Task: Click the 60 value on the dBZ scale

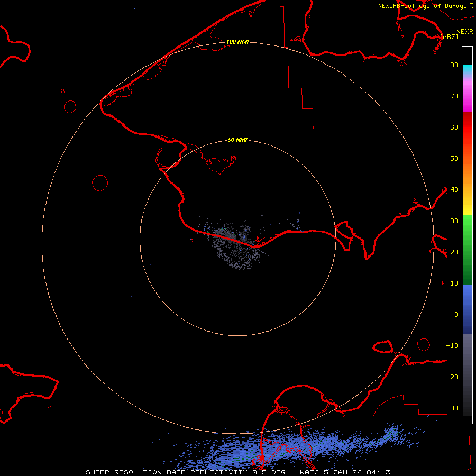Action: tap(454, 127)
